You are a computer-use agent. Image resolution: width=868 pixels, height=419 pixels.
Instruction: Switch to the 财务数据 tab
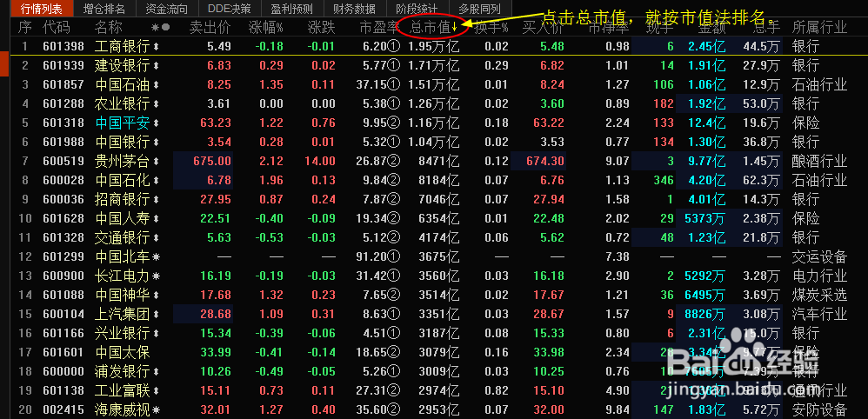tap(354, 9)
